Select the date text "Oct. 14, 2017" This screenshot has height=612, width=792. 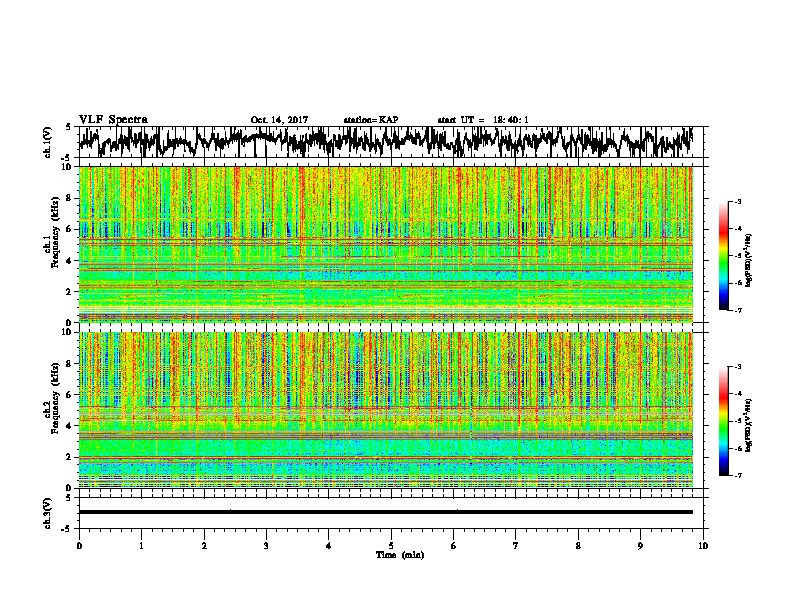click(279, 120)
